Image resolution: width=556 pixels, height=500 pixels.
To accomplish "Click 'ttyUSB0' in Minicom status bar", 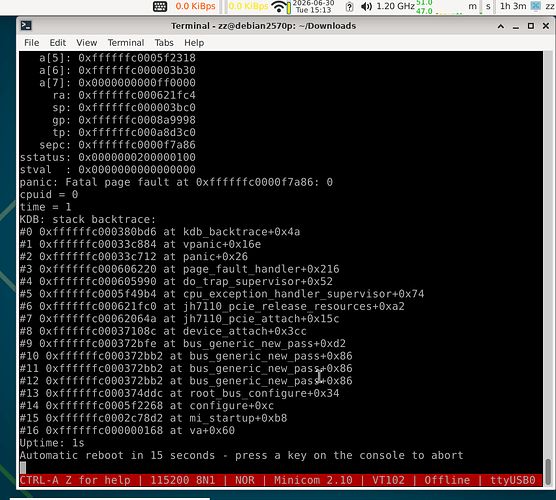I will click(512, 480).
